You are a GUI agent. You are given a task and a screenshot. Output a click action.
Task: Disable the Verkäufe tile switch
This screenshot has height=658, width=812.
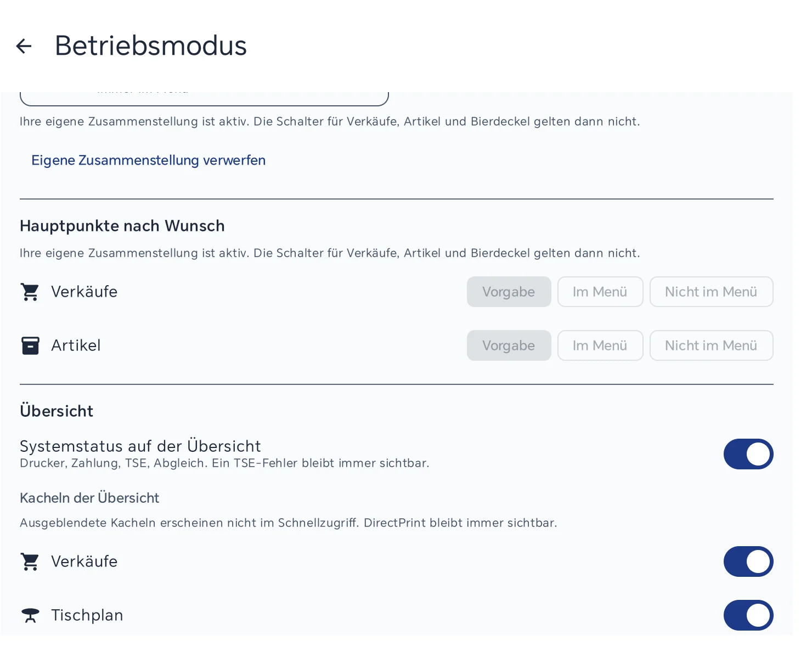(748, 561)
